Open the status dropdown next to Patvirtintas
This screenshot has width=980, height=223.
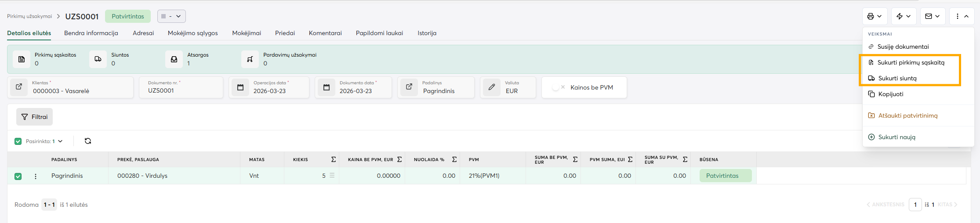(171, 16)
